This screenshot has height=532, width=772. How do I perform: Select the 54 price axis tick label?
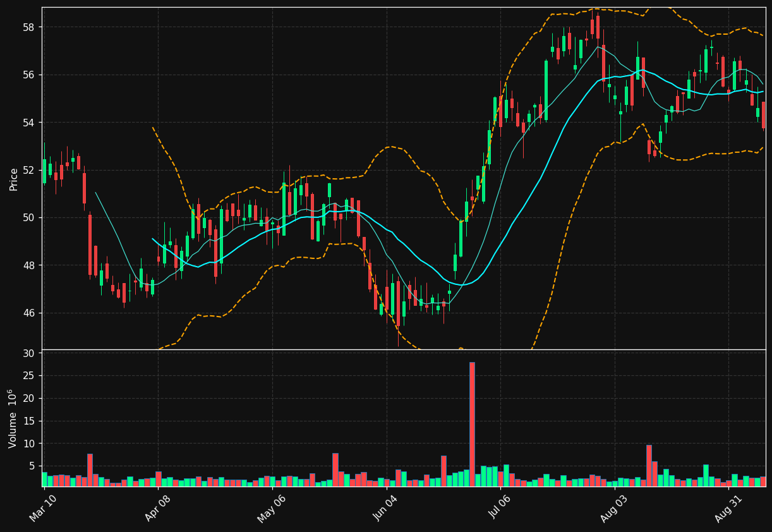pyautogui.click(x=30, y=123)
